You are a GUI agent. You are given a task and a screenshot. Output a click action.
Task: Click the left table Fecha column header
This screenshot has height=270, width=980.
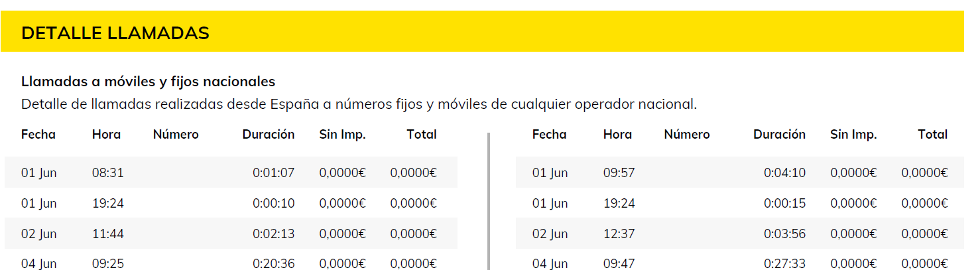[x=38, y=135]
